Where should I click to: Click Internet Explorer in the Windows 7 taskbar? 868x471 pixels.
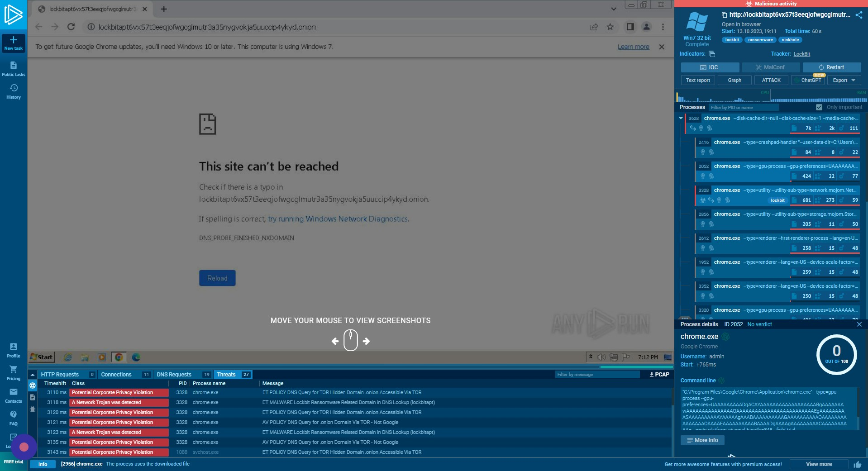click(x=67, y=357)
